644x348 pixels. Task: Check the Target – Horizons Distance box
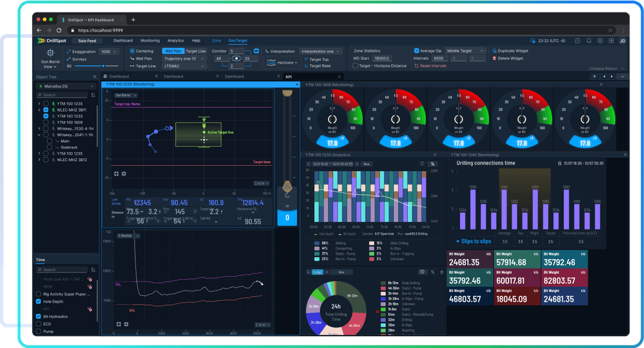point(356,66)
